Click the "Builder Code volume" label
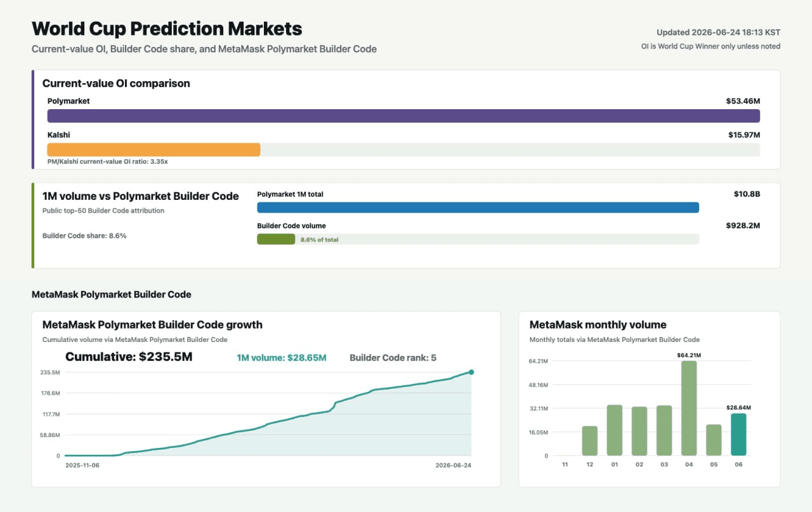The height and width of the screenshot is (512, 812). point(291,226)
